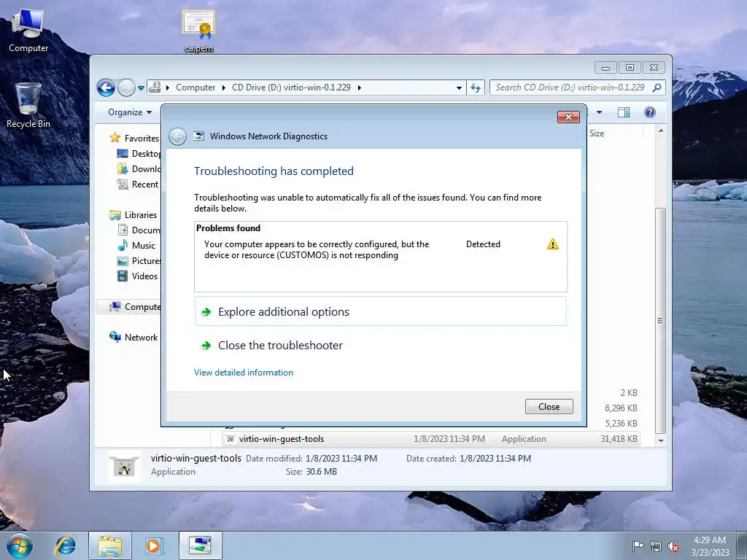
Task: Select the ca.pem certificate file on desktop
Action: (198, 31)
